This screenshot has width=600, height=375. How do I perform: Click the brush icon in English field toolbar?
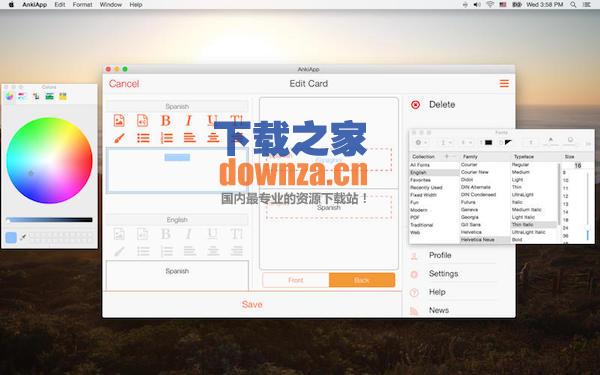point(119,251)
